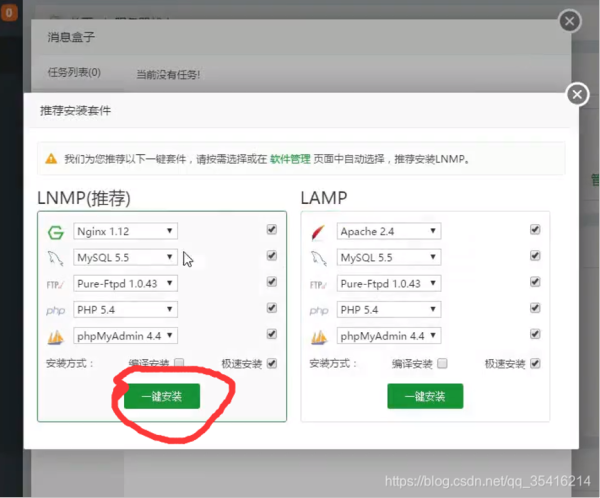
Task: Open the Apache 2.4 version dropdown
Action: 389,231
